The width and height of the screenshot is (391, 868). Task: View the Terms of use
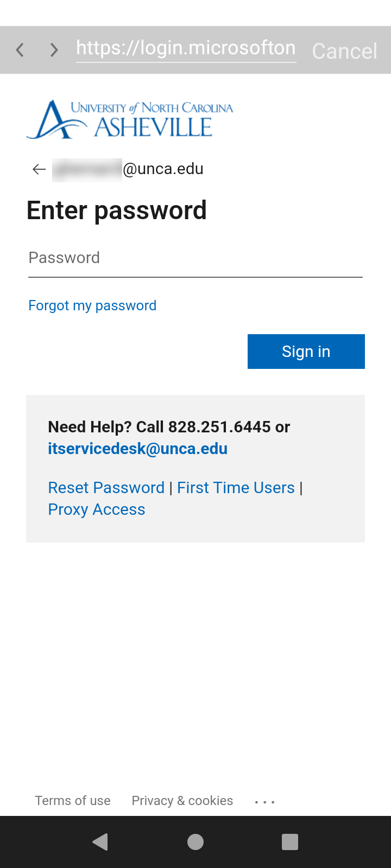point(73,801)
